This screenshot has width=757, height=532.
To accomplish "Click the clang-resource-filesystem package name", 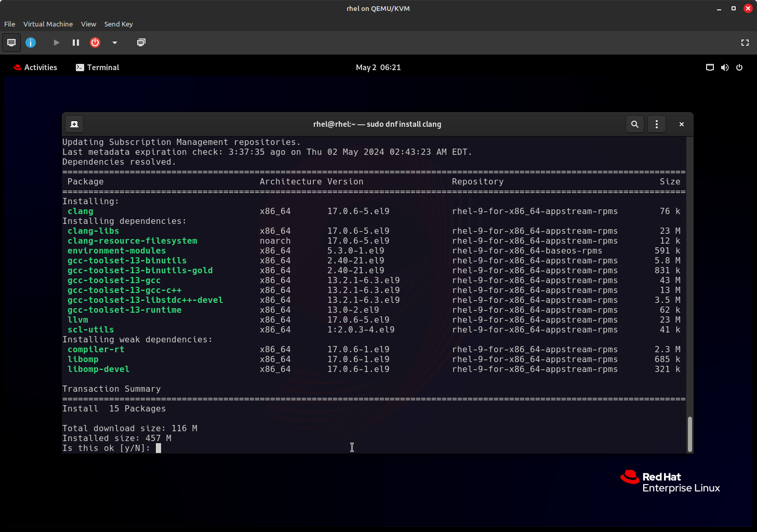I will [132, 241].
